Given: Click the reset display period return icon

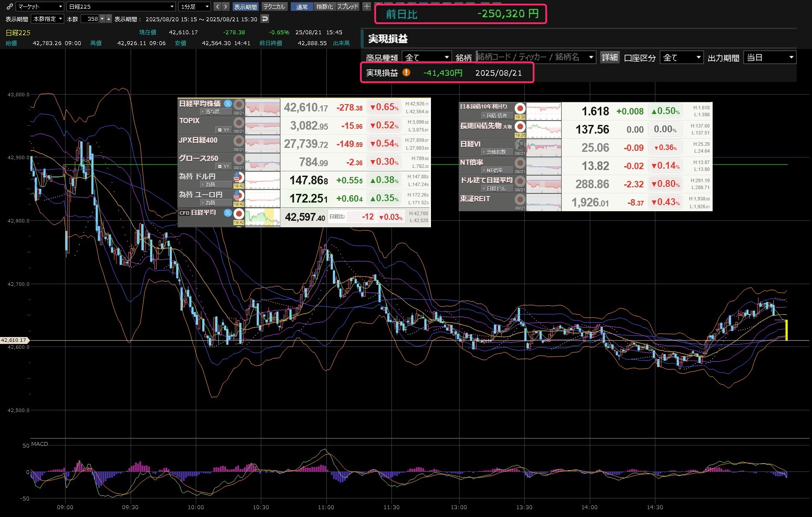Looking at the screenshot, I should pos(265,19).
